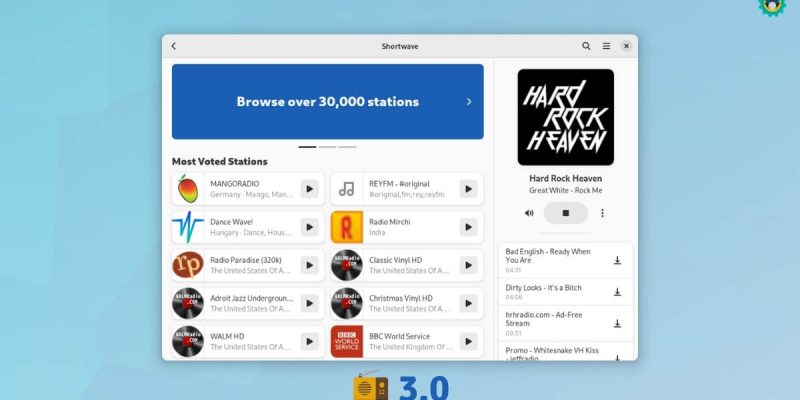Select the third carousel indicator dash

pyautogui.click(x=347, y=147)
